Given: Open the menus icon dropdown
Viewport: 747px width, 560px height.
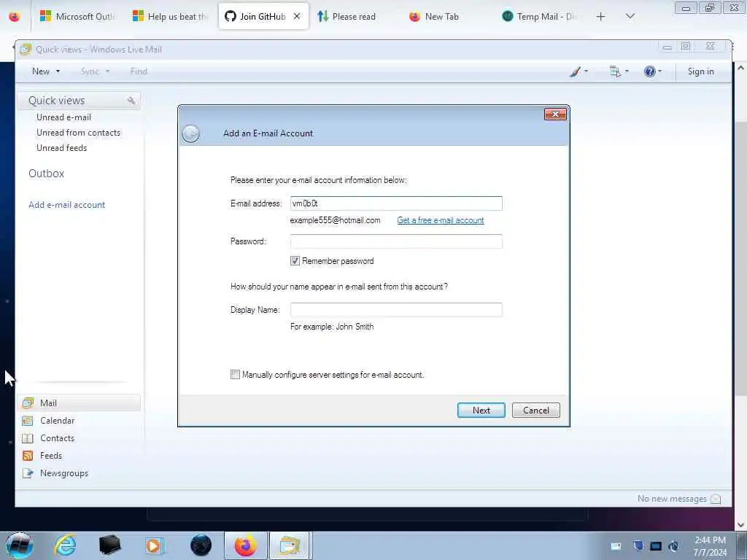Looking at the screenshot, I should pyautogui.click(x=619, y=71).
